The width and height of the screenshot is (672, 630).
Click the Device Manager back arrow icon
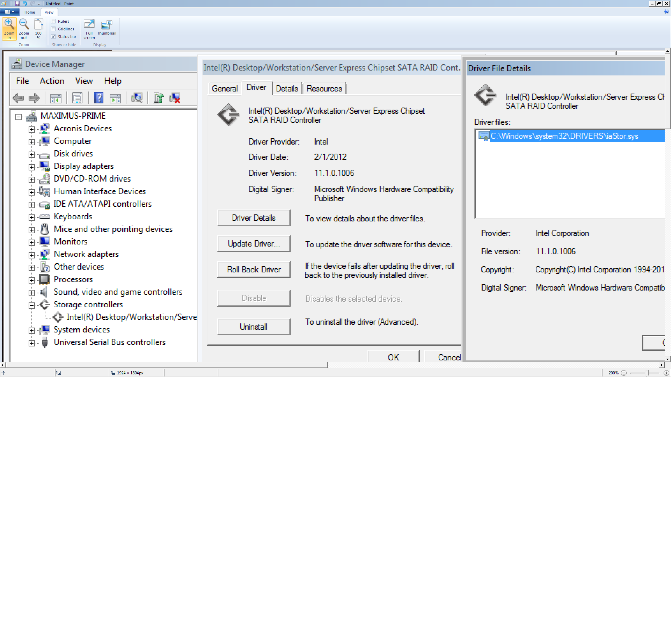click(18, 98)
